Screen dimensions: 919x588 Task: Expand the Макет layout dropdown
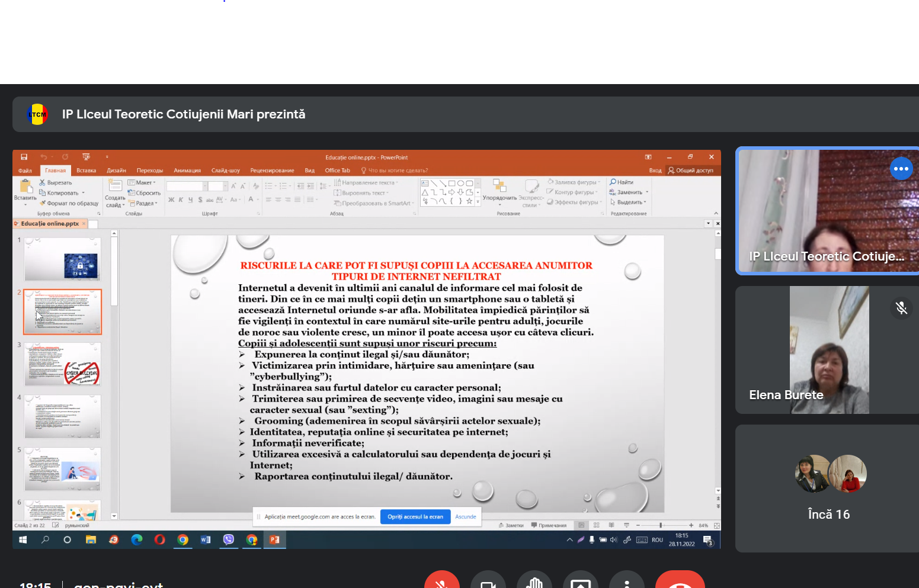coord(142,182)
